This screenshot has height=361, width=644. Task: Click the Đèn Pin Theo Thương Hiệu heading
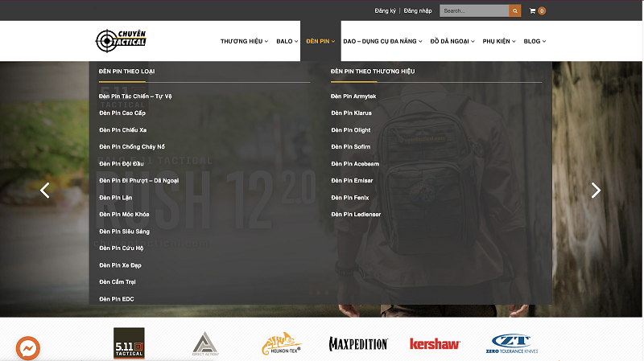pyautogui.click(x=373, y=72)
